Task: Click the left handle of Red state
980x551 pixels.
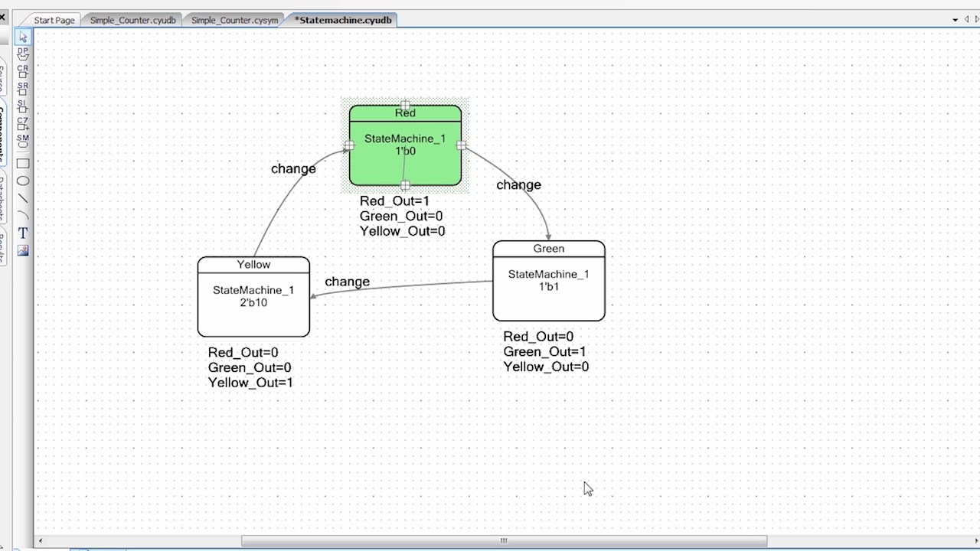Action: [349, 145]
